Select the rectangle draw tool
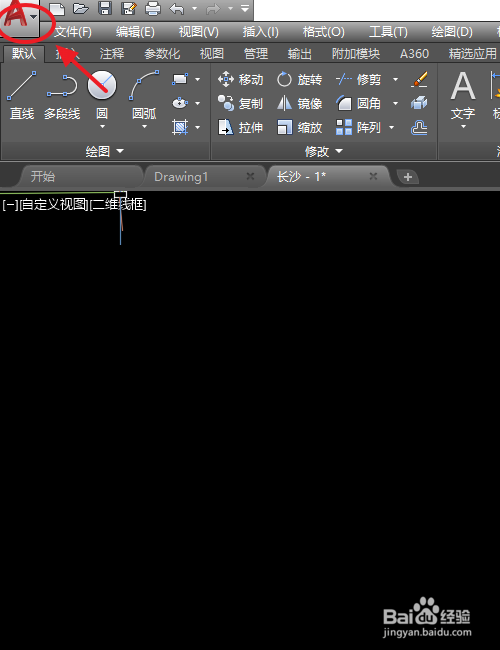 coord(180,79)
